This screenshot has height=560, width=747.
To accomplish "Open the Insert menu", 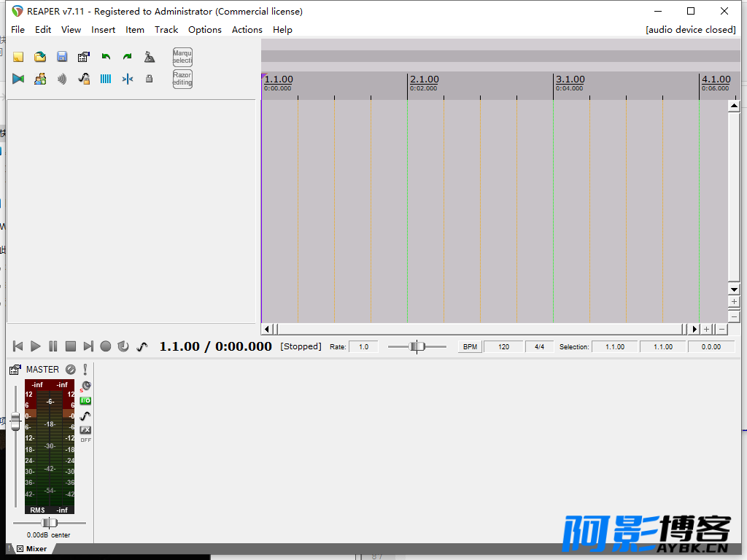I will point(103,30).
